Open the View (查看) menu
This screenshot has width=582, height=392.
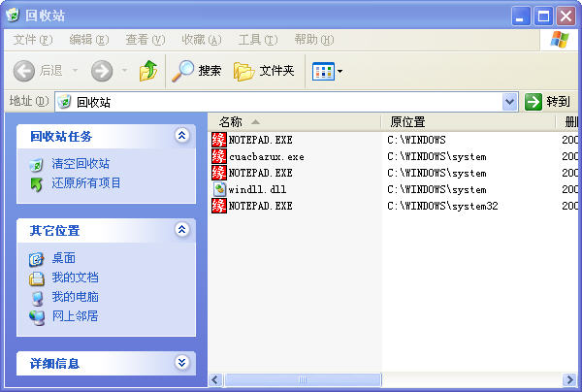[x=145, y=40]
